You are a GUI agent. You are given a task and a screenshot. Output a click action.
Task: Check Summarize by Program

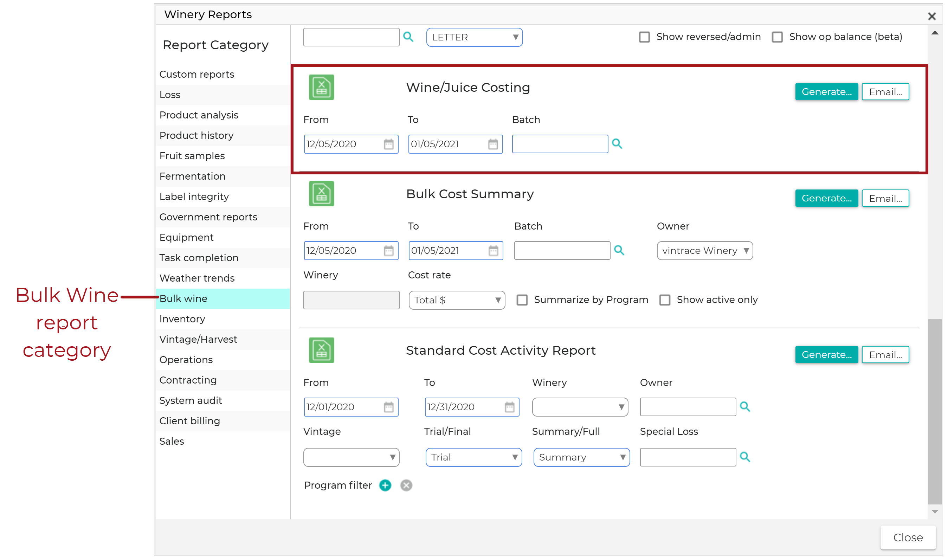tap(522, 300)
